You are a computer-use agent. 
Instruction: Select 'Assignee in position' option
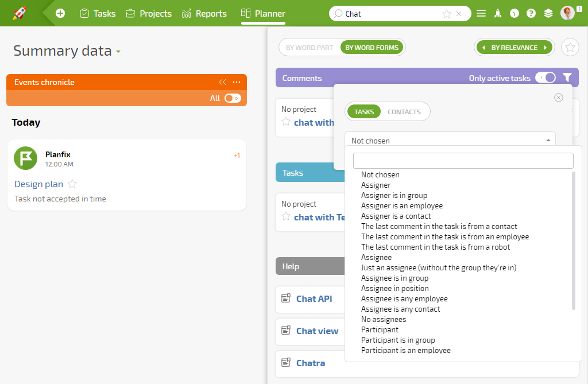tap(395, 288)
